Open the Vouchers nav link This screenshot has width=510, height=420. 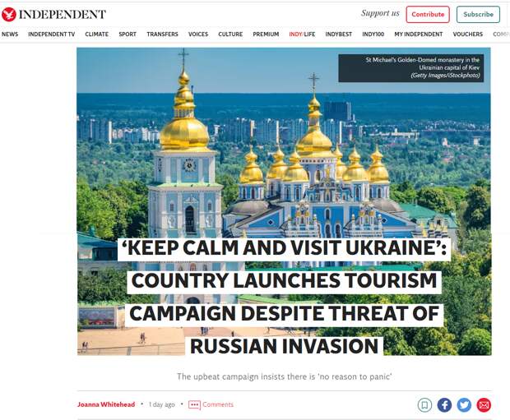point(468,35)
